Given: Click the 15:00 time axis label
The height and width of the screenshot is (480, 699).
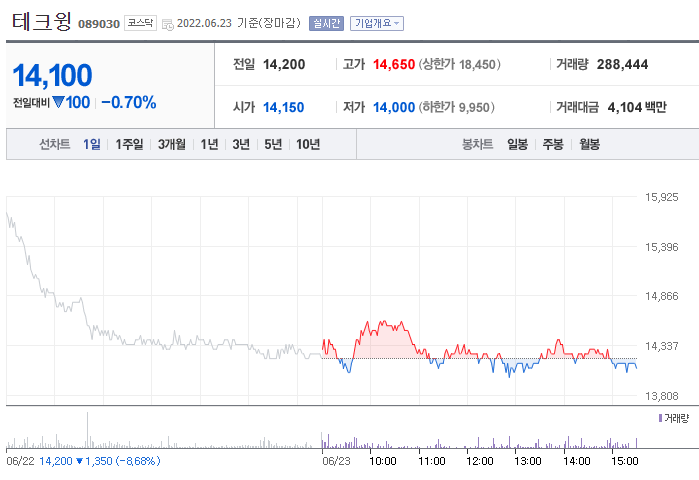Looking at the screenshot, I should pyautogui.click(x=625, y=461).
